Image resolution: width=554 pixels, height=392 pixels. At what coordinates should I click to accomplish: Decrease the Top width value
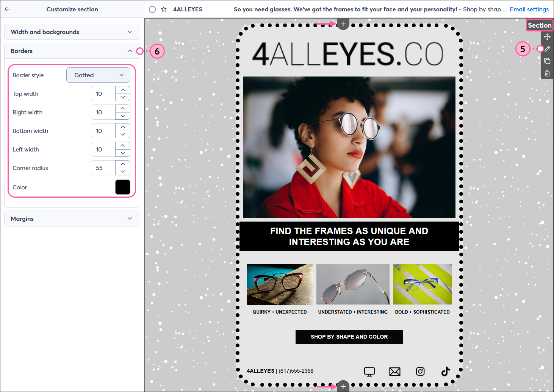pyautogui.click(x=123, y=97)
